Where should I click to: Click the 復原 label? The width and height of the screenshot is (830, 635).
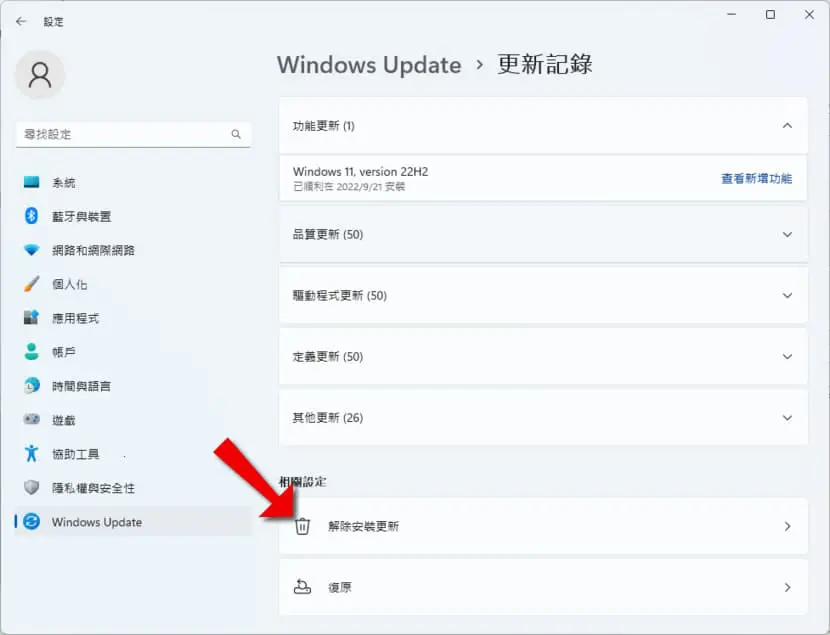pos(340,587)
